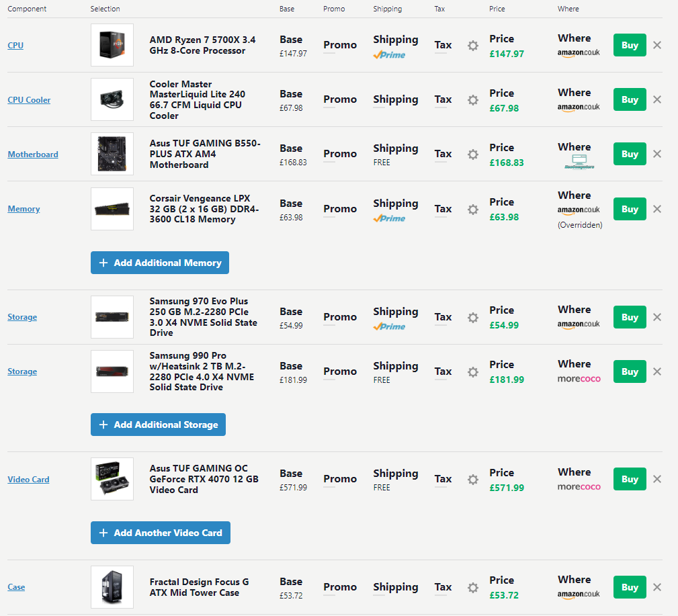Click the Ryzen 7 5700X product thumbnail
The image size is (678, 616).
[x=112, y=46]
